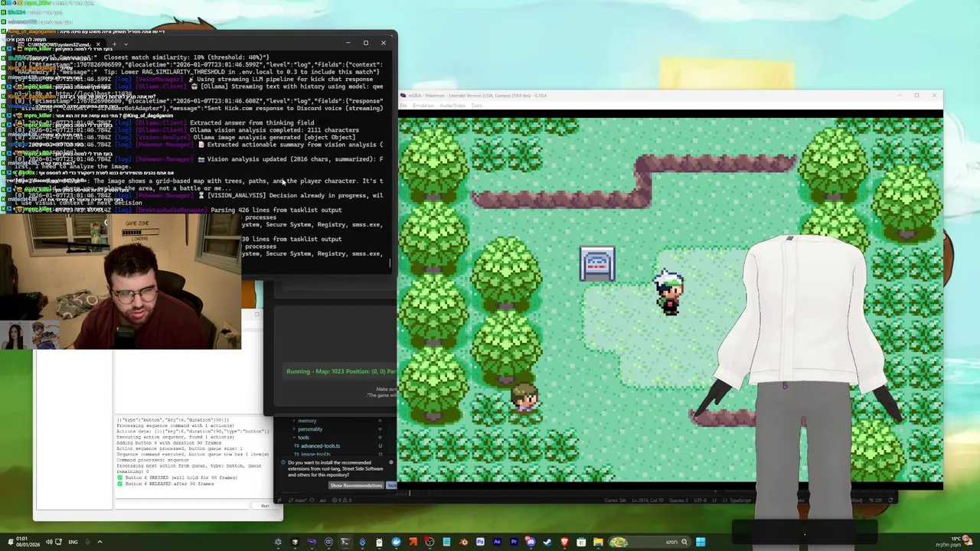Maximize the terminal window
Viewport: 980px width, 551px height.
(x=365, y=43)
